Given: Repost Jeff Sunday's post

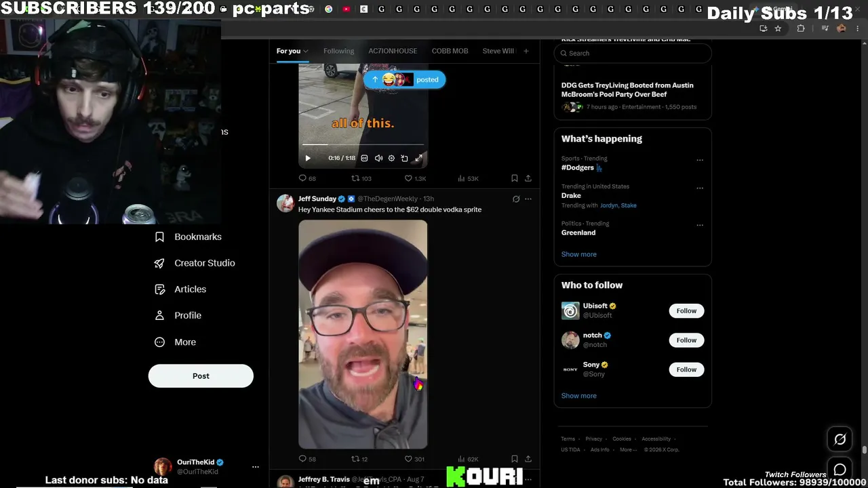Looking at the screenshot, I should [x=359, y=459].
